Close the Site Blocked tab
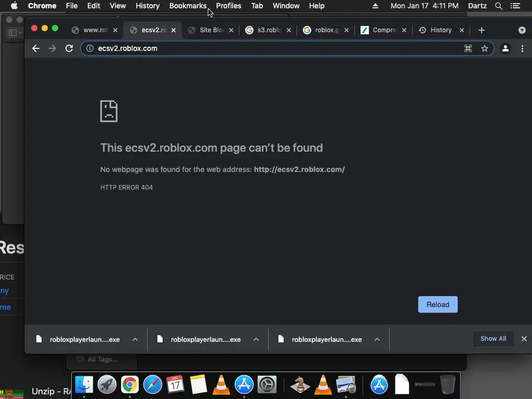The height and width of the screenshot is (399, 532). pyautogui.click(x=231, y=30)
